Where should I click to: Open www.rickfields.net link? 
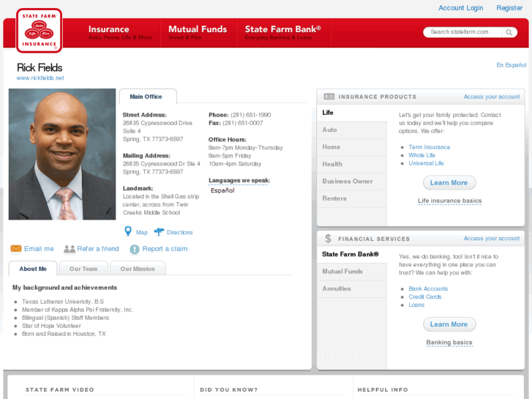(x=40, y=78)
